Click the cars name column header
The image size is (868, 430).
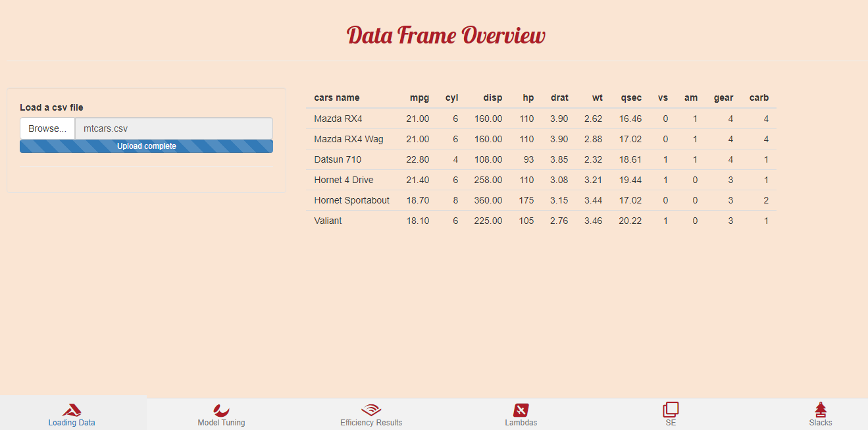pos(337,97)
